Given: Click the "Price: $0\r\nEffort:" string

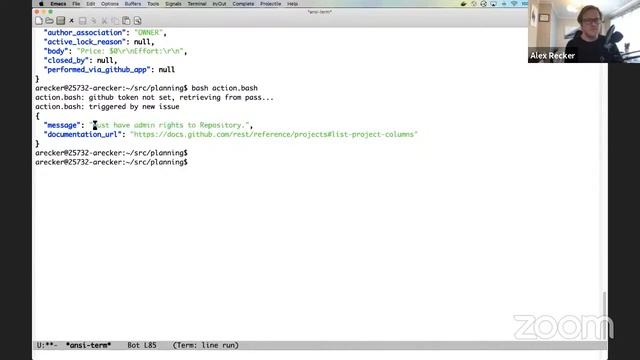Looking at the screenshot, I should (130, 51).
